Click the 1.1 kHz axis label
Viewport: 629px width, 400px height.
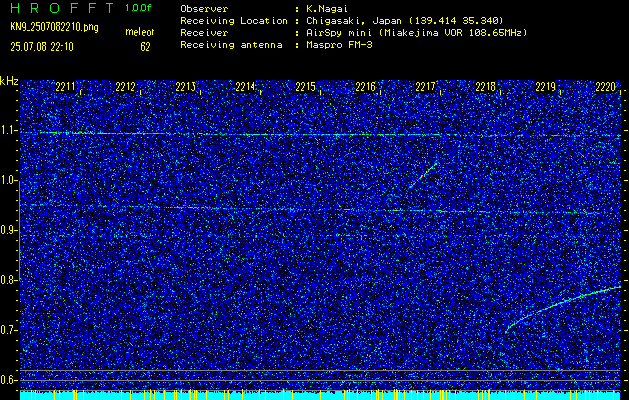(7, 130)
